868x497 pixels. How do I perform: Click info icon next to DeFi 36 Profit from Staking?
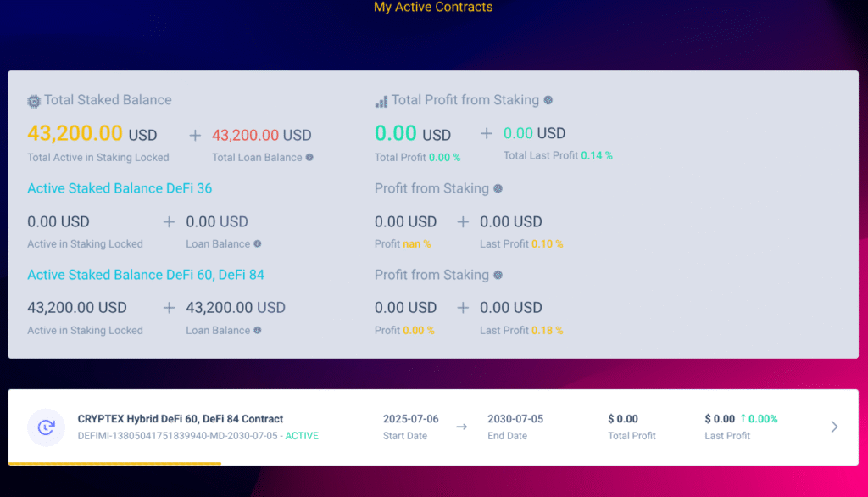[x=498, y=188]
